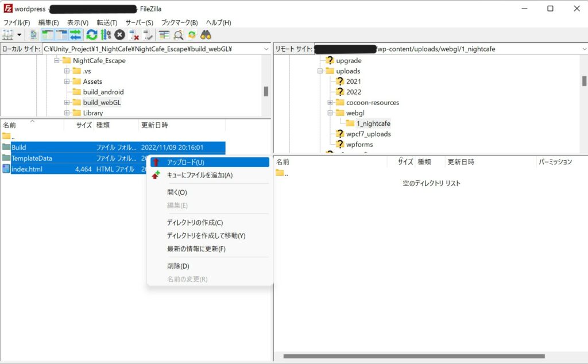Viewport: 588px width, 364px height.
Task: Select the index.html file row
Action: [x=73, y=169]
